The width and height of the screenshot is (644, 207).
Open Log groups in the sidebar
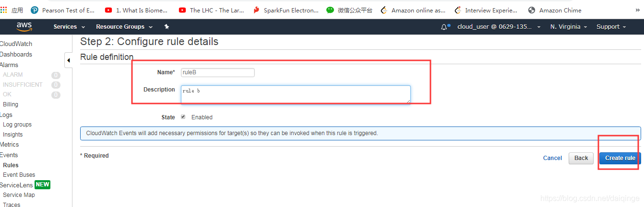click(17, 124)
